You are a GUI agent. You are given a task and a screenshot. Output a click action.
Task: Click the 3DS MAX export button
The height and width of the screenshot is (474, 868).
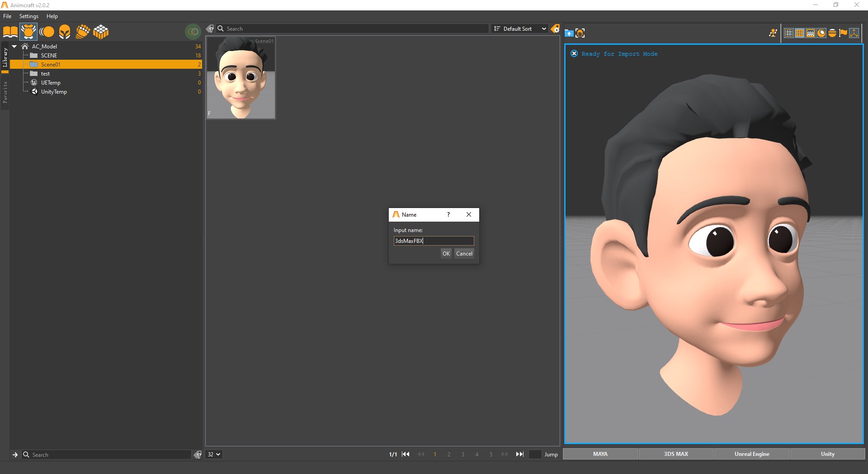676,454
